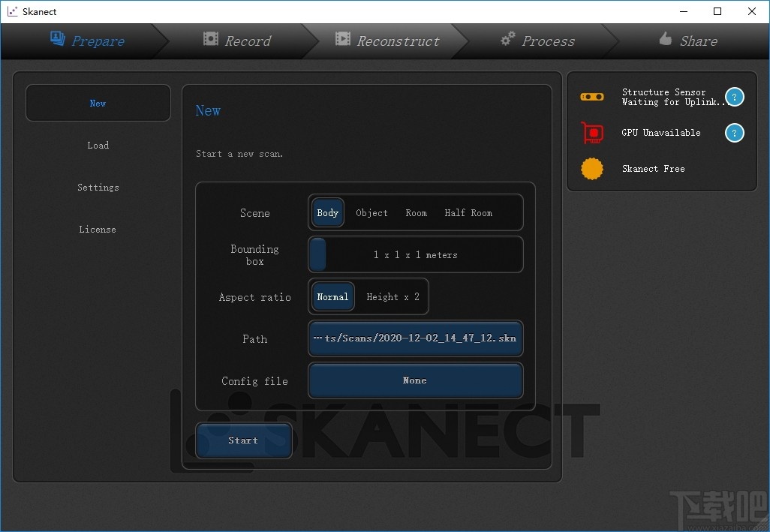Click the GPU Unavailable graphics card icon
The image size is (770, 532).
pyautogui.click(x=592, y=133)
